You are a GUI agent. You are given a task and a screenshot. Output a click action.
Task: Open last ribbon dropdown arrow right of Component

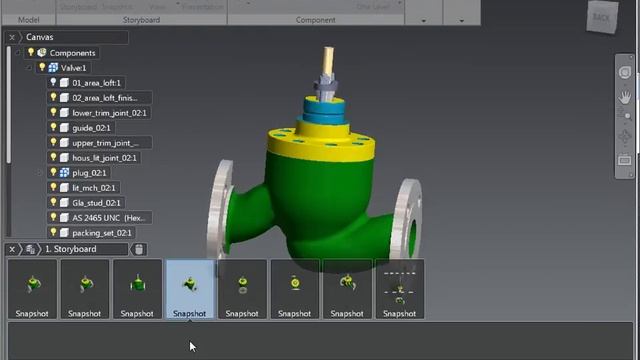(462, 20)
